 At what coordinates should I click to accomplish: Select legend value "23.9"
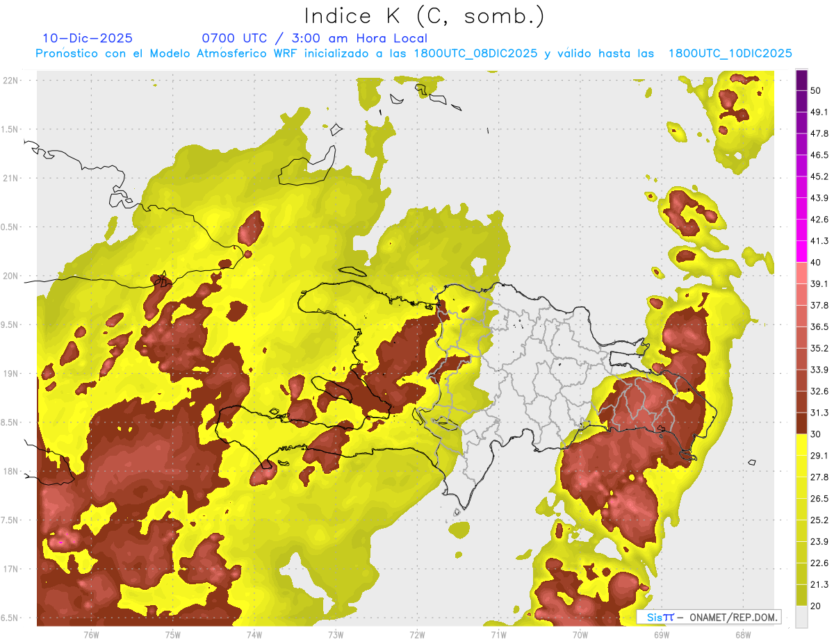point(819,542)
